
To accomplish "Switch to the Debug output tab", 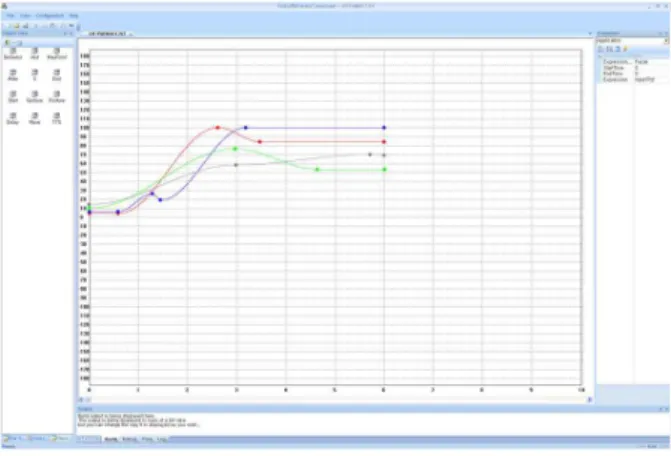I will pos(129,439).
